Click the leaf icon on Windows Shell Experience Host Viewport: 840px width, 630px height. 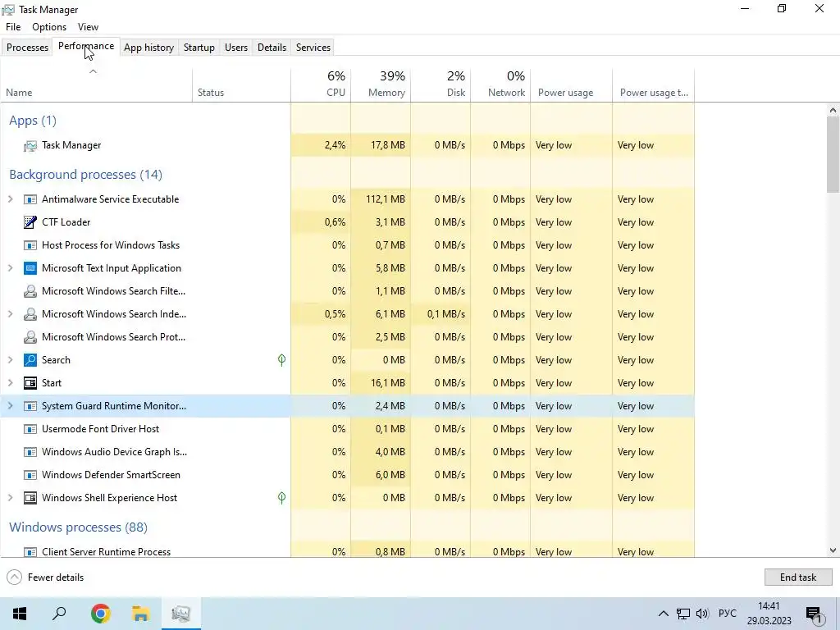tap(282, 498)
